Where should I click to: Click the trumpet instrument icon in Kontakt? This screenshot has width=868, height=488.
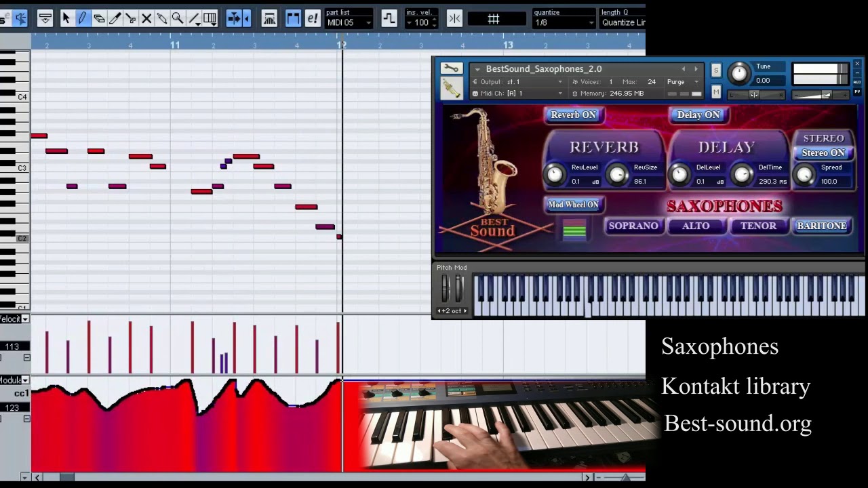(x=451, y=87)
